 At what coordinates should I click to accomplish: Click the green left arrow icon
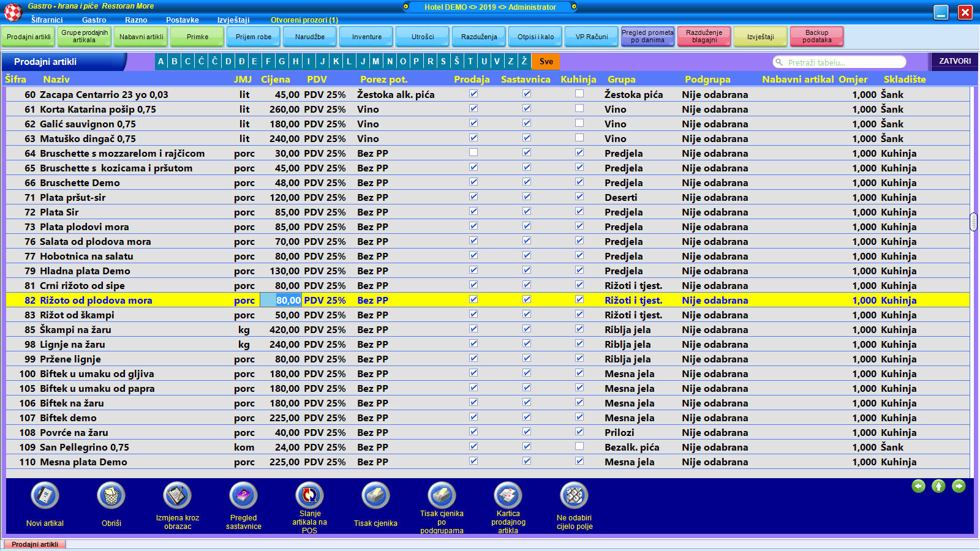[x=918, y=486]
